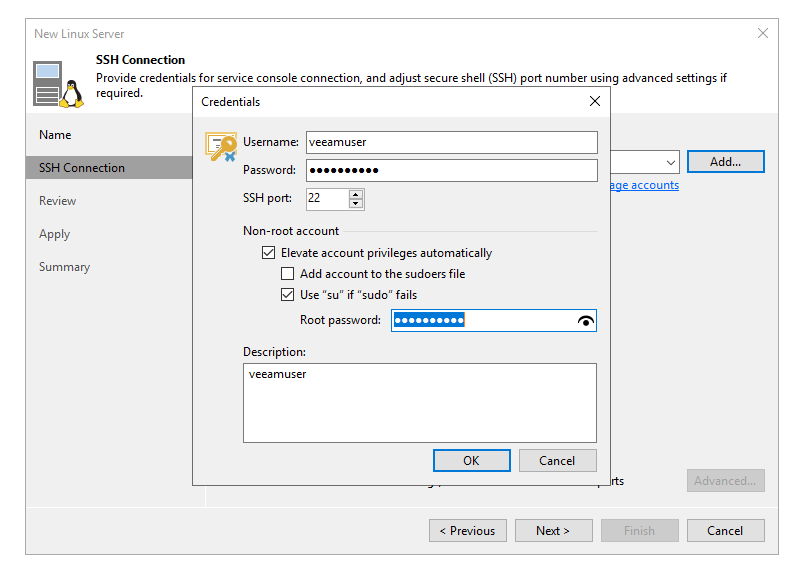Click the key credentials icon
This screenshot has width=796, height=570.
pyautogui.click(x=221, y=147)
